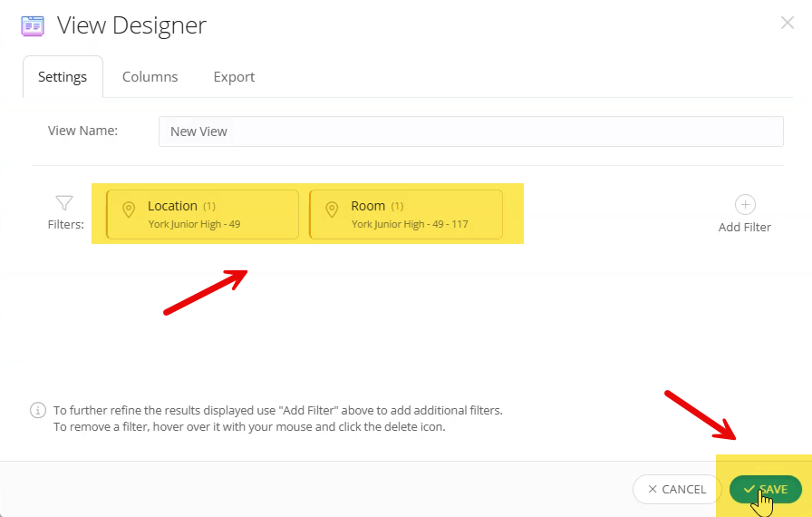Click the plus circle Add Filter icon

click(745, 204)
